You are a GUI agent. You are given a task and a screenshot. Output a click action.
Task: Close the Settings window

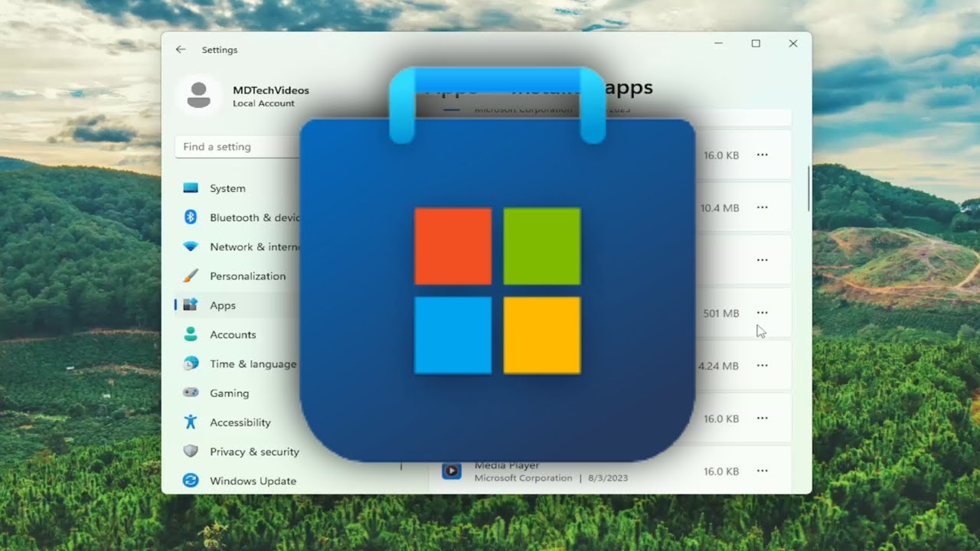coord(793,44)
